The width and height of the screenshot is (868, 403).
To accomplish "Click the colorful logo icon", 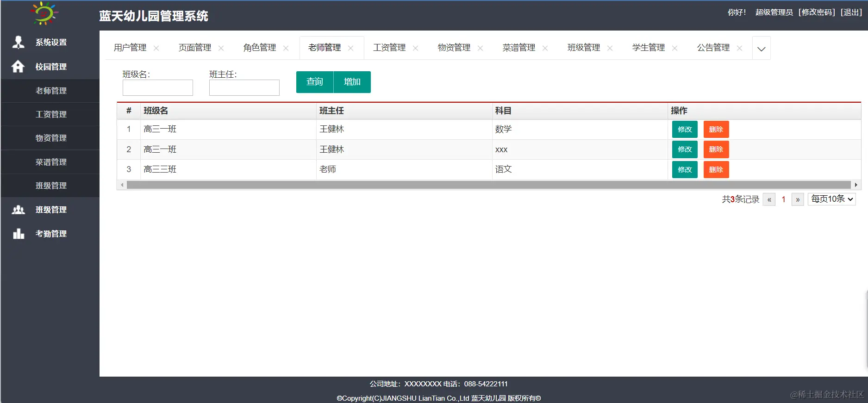I will tap(44, 13).
